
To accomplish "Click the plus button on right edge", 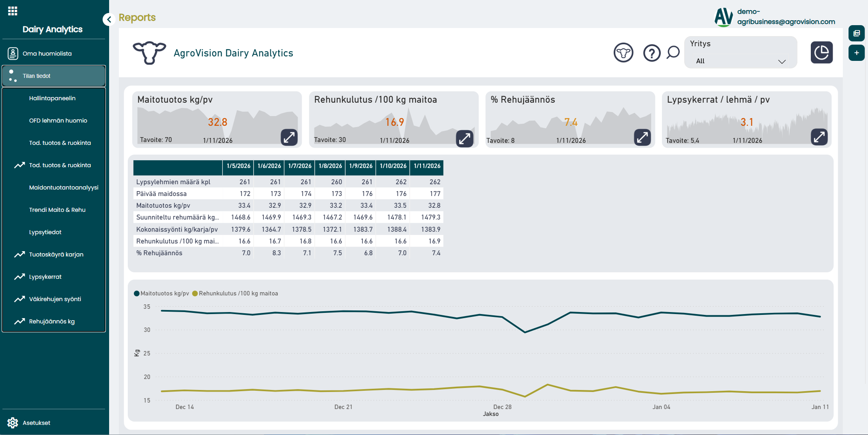I will tap(856, 53).
